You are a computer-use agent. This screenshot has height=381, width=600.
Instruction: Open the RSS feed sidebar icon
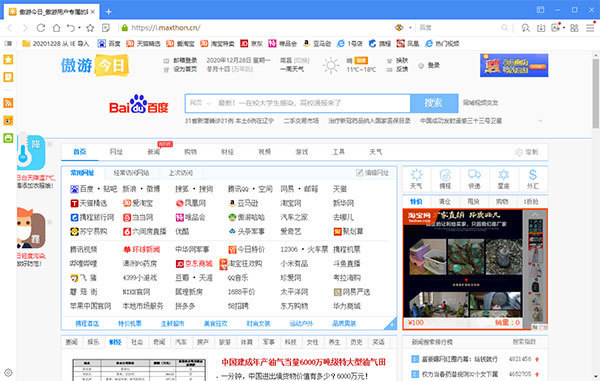tap(8, 103)
